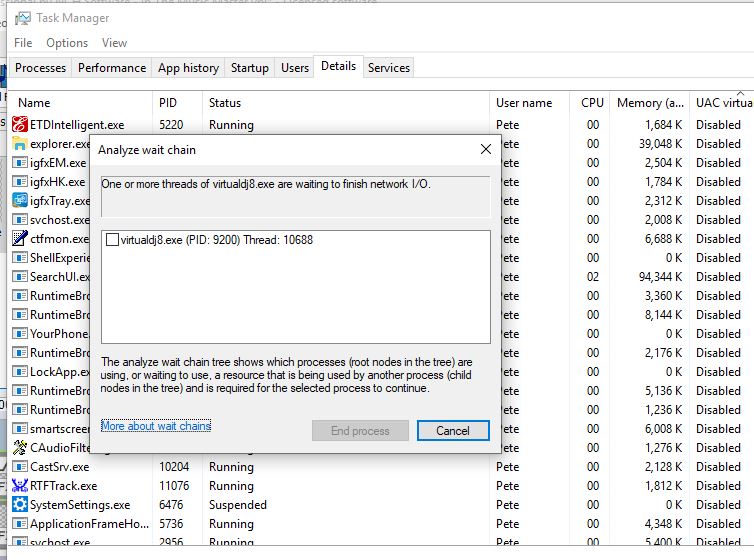Click the Task Manager title bar icon
The width and height of the screenshot is (754, 560).
tap(23, 18)
